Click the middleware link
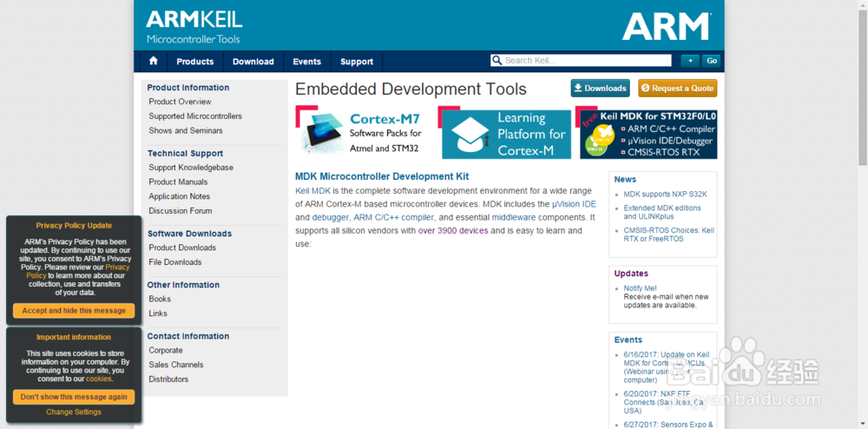Image resolution: width=868 pixels, height=429 pixels. tap(514, 217)
